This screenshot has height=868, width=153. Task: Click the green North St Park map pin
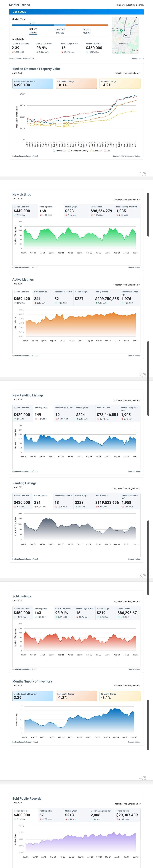coord(122,30)
